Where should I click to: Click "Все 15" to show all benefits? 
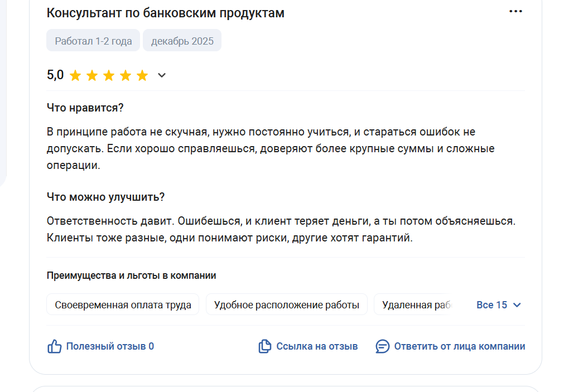492,305
